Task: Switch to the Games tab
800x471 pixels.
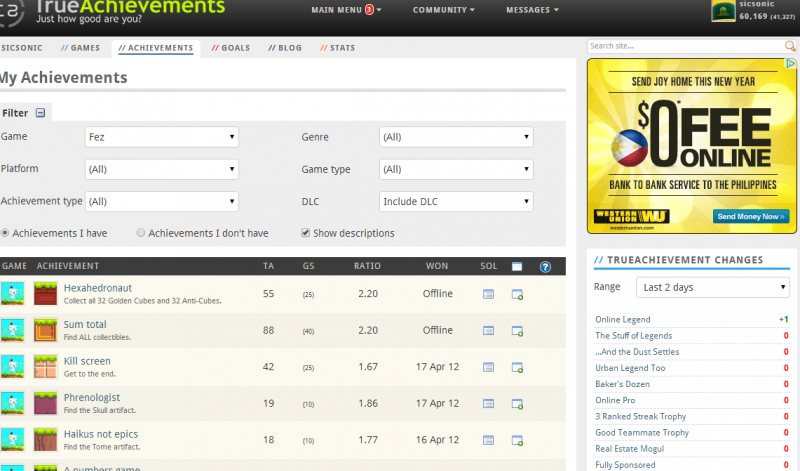Action: (80, 48)
